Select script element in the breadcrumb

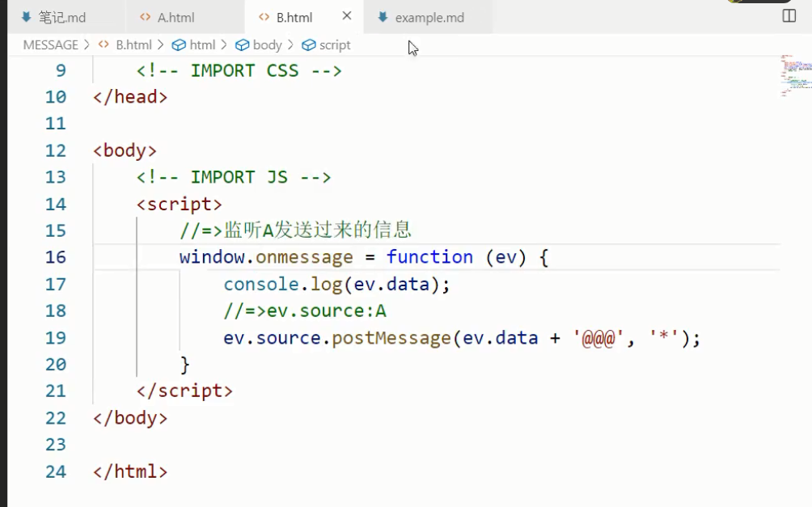[x=335, y=45]
